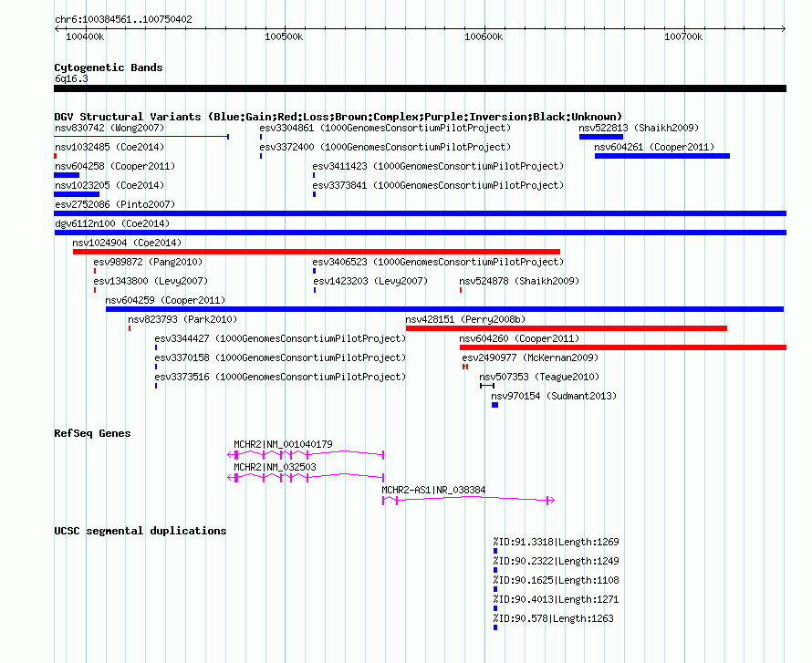
Task: Click the 100400k ruler position label
Action: point(85,36)
